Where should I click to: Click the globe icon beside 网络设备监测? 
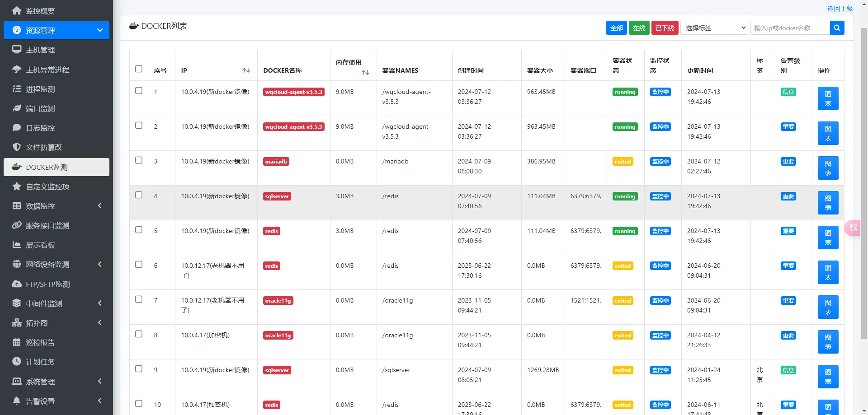(17, 264)
